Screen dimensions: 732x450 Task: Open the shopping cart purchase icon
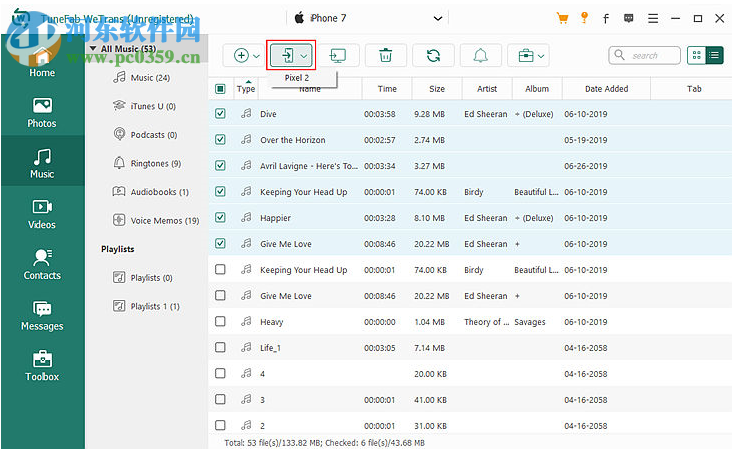click(x=563, y=18)
